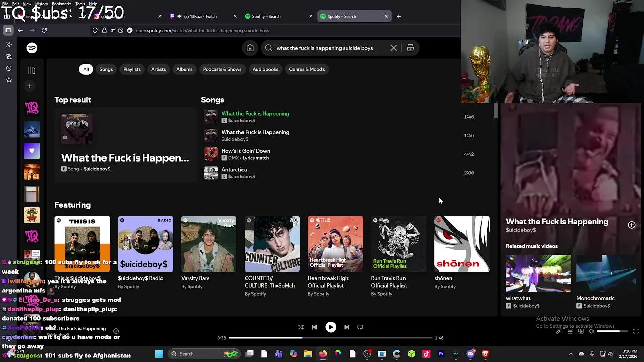This screenshot has width=644, height=362.
Task: Click the Spotify logo
Action: click(32, 48)
